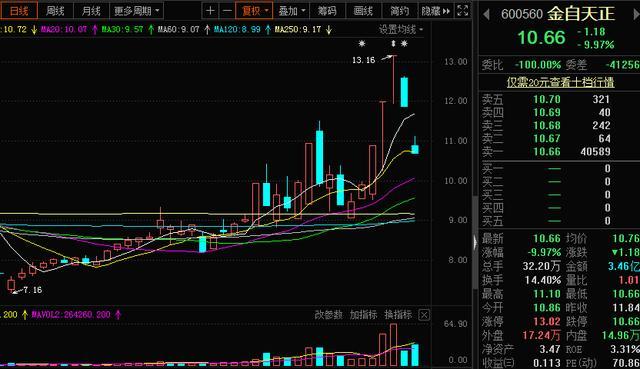Zoom in chart with the plus icon
The image size is (640, 369).
[x=210, y=11]
